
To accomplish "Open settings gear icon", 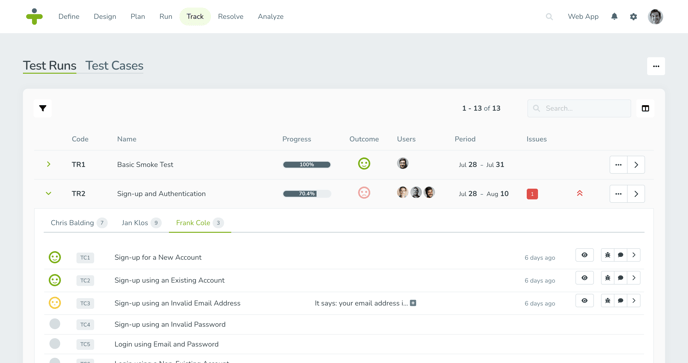I will coord(633,17).
